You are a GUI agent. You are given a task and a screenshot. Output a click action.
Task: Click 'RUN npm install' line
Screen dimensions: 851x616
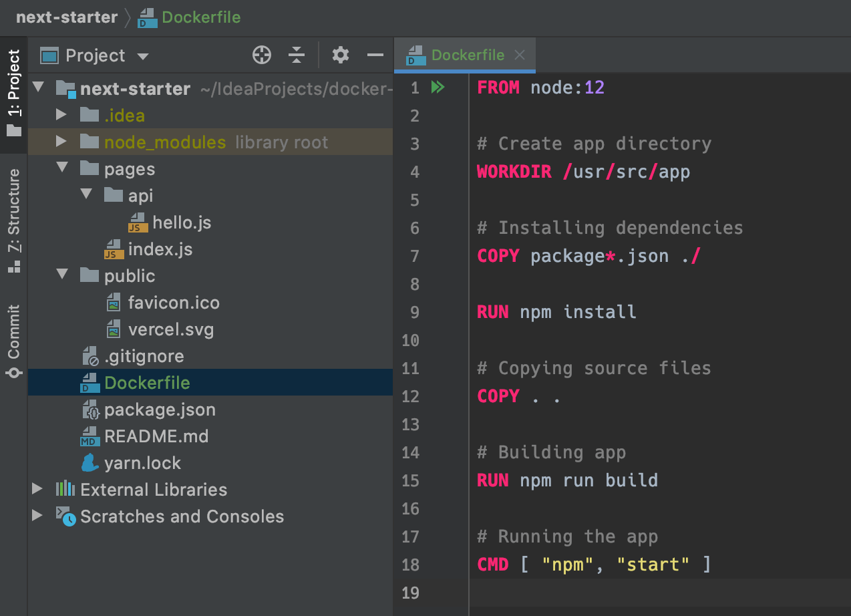(x=556, y=312)
